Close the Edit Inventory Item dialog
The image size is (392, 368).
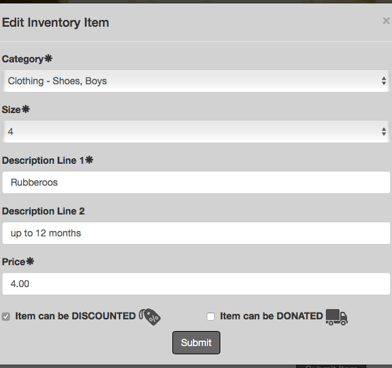coord(386,21)
